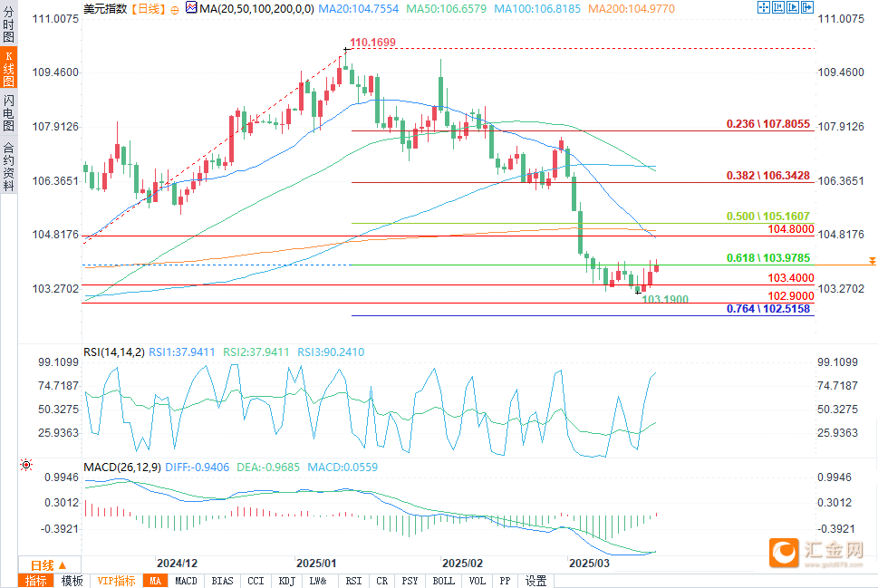Open the 设置 settings button

[x=535, y=581]
